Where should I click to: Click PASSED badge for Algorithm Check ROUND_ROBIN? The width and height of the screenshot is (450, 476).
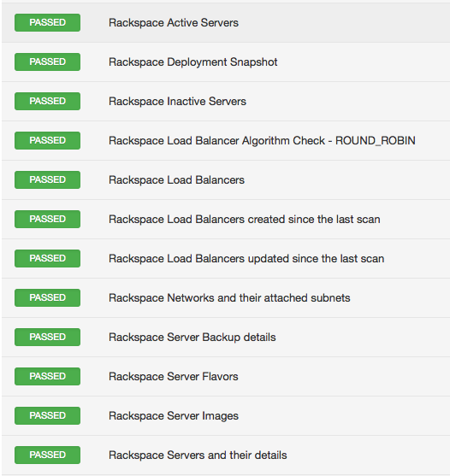click(x=47, y=140)
